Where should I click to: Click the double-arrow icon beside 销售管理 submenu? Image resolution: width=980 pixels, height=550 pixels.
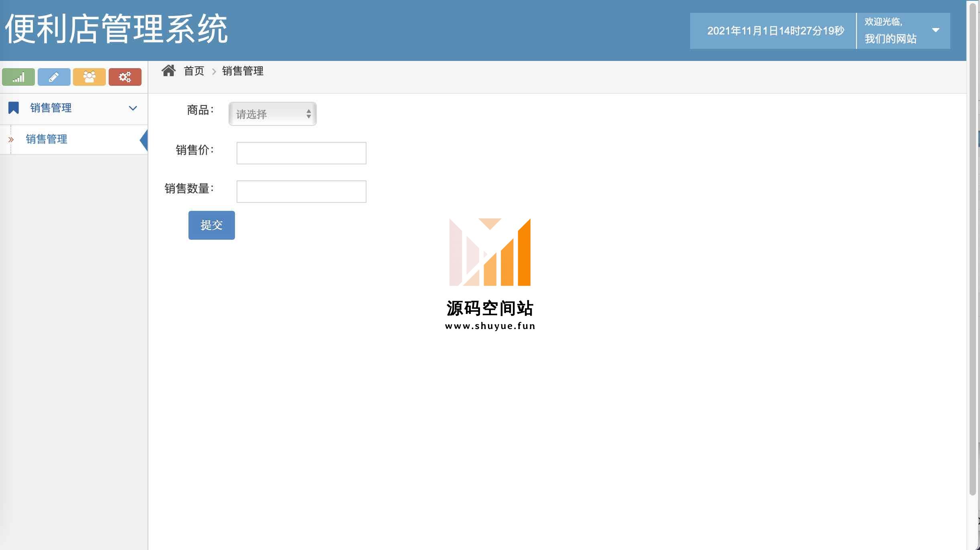coord(11,140)
